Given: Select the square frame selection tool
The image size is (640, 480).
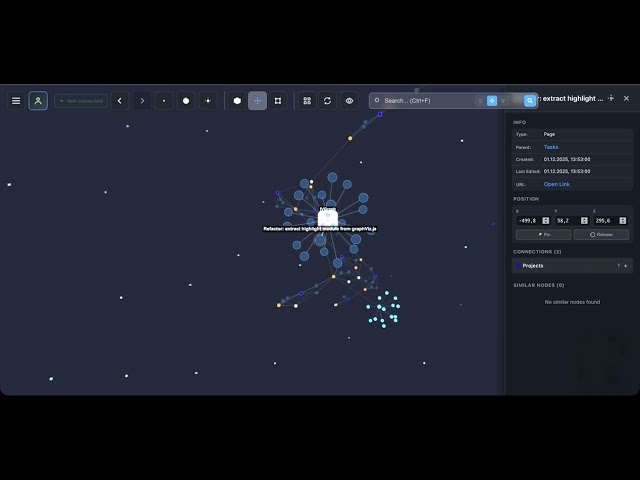Looking at the screenshot, I should coord(278,101).
